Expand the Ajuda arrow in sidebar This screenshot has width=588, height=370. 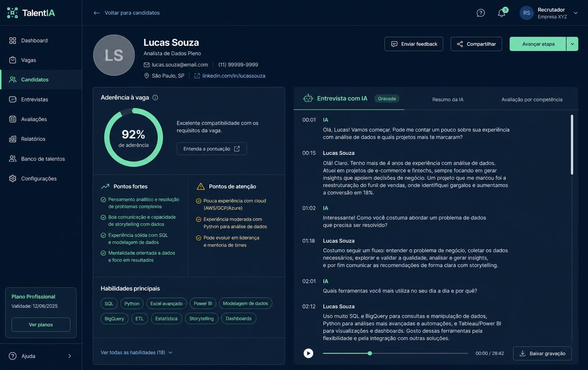(x=69, y=356)
